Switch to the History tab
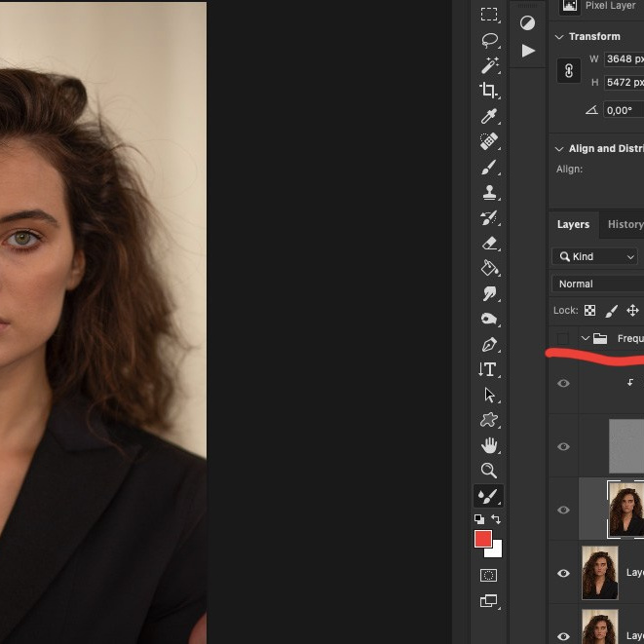The width and height of the screenshot is (644, 644). (625, 224)
